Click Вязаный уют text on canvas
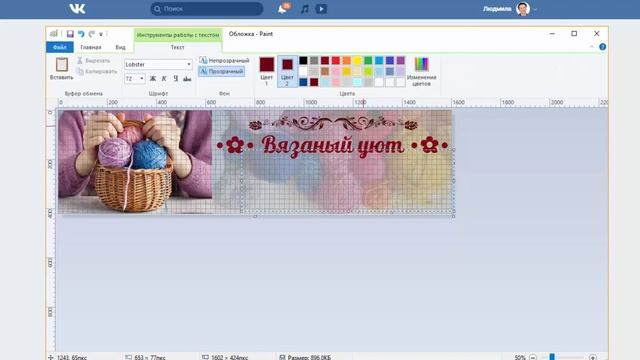640x360 pixels. coord(333,146)
